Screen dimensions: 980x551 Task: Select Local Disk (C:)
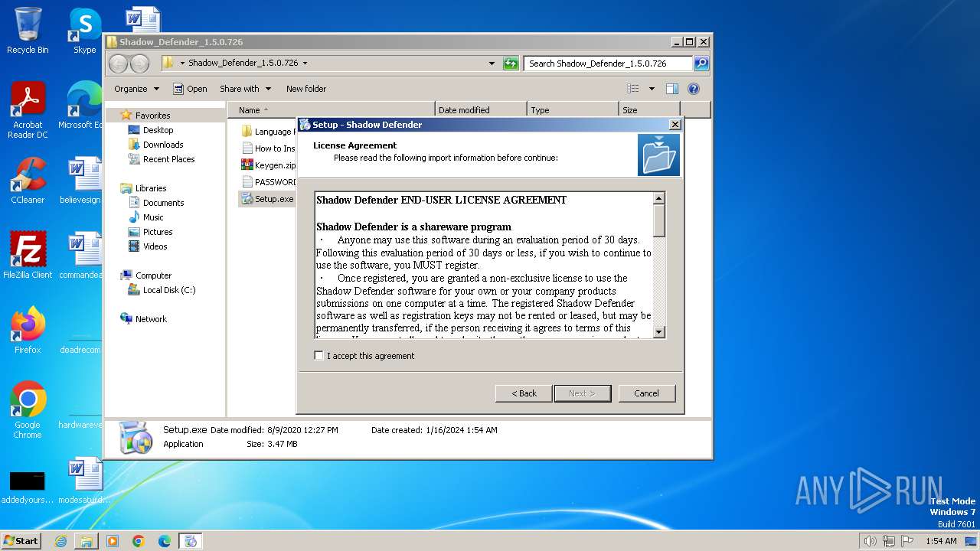tap(168, 290)
